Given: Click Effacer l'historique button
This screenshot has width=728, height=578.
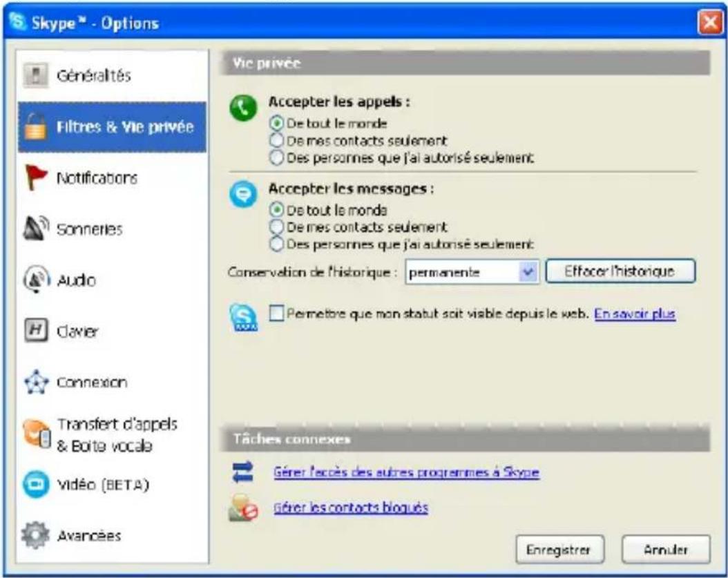Looking at the screenshot, I should [620, 271].
